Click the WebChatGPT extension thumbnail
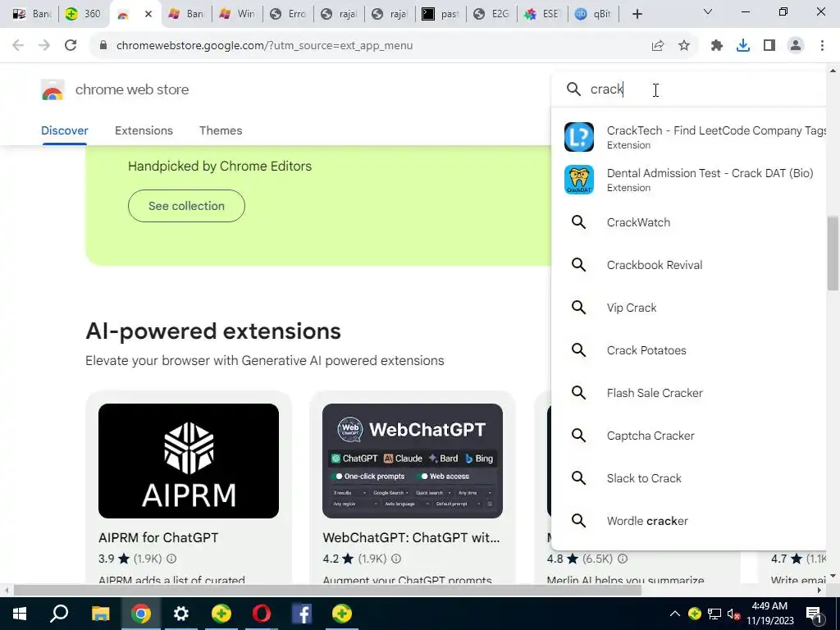Image resolution: width=840 pixels, height=630 pixels. click(413, 461)
